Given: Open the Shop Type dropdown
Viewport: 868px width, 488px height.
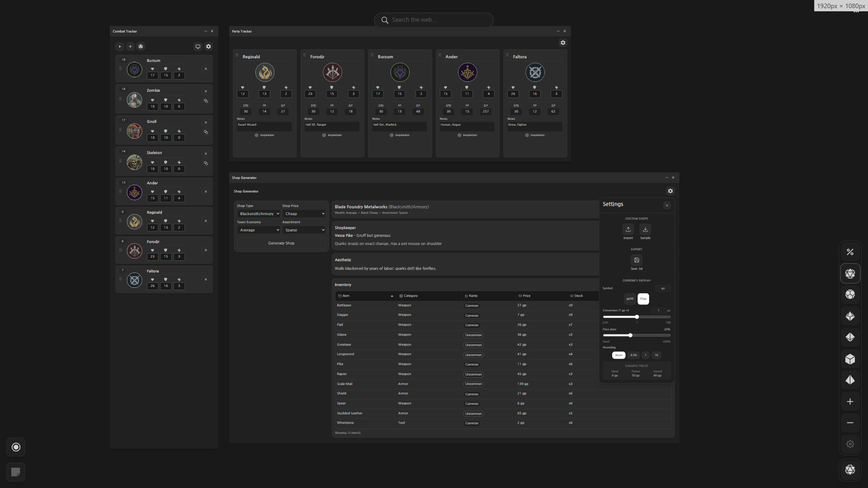Looking at the screenshot, I should [259, 214].
